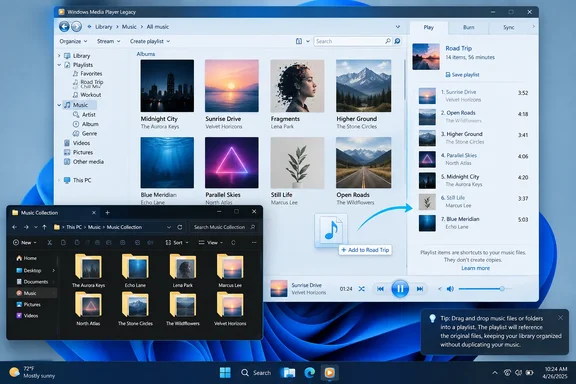
Task: Select the Workout playlist
Action: [x=87, y=95]
